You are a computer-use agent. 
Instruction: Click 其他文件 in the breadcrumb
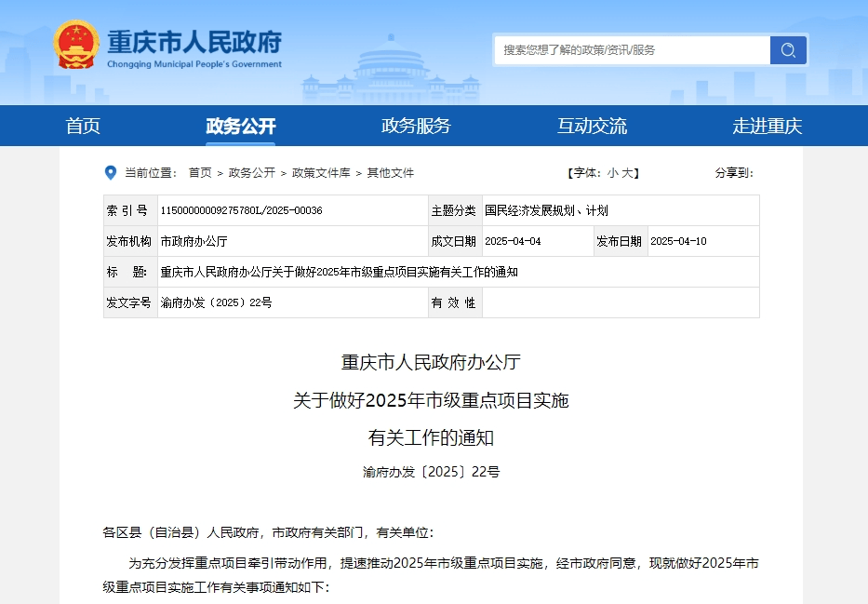(x=391, y=173)
